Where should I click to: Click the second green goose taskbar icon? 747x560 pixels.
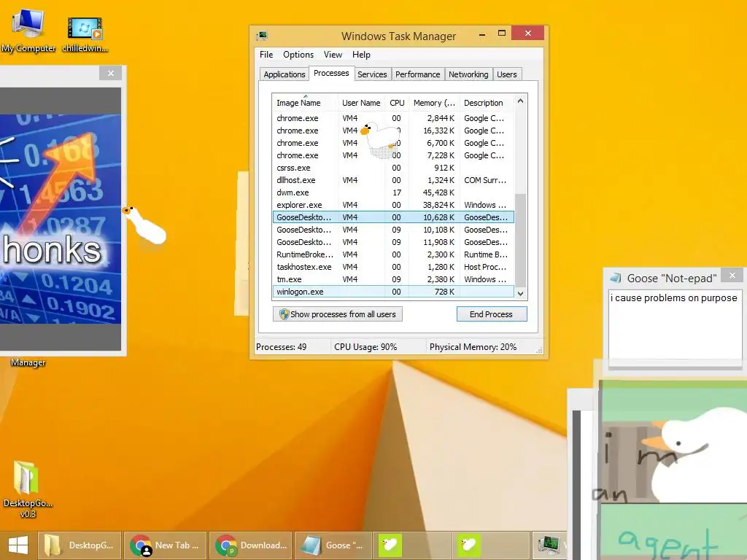(469, 545)
